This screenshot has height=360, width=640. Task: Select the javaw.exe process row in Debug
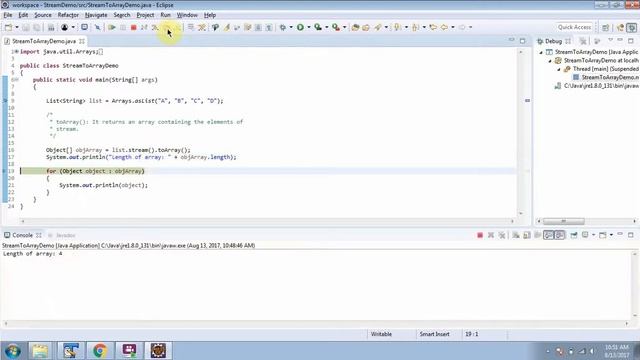pyautogui.click(x=596, y=86)
